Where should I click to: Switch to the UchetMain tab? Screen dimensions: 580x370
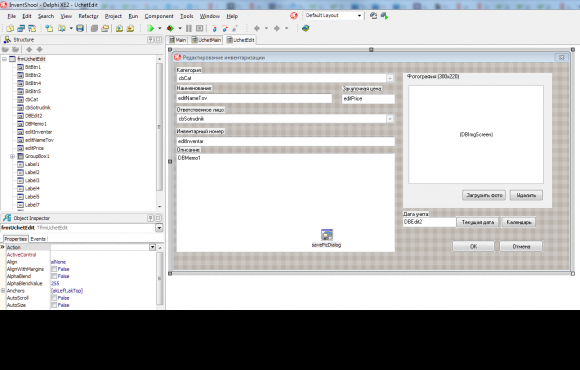pyautogui.click(x=206, y=40)
